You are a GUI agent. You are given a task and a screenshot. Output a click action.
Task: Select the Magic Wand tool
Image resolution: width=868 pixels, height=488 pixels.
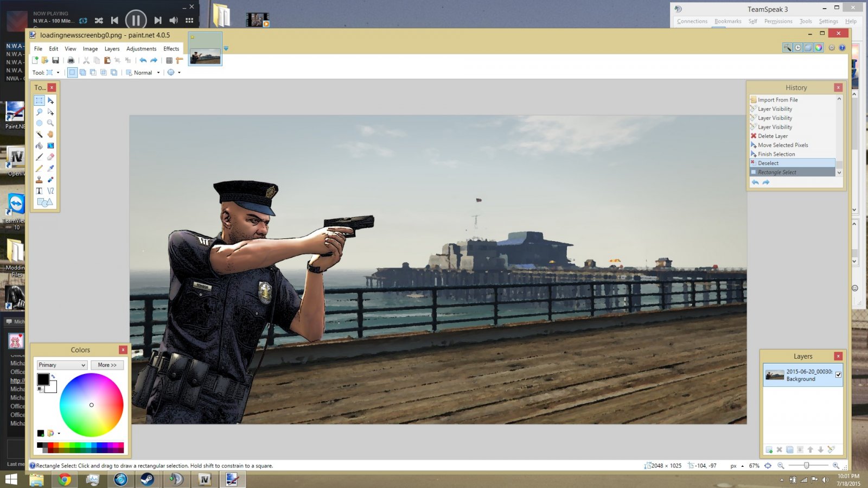(x=39, y=134)
